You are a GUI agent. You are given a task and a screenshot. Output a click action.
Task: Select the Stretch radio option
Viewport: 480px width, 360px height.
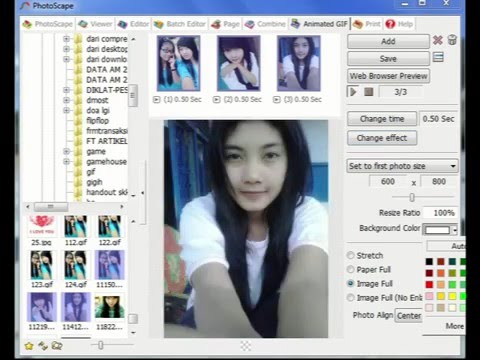coord(351,255)
